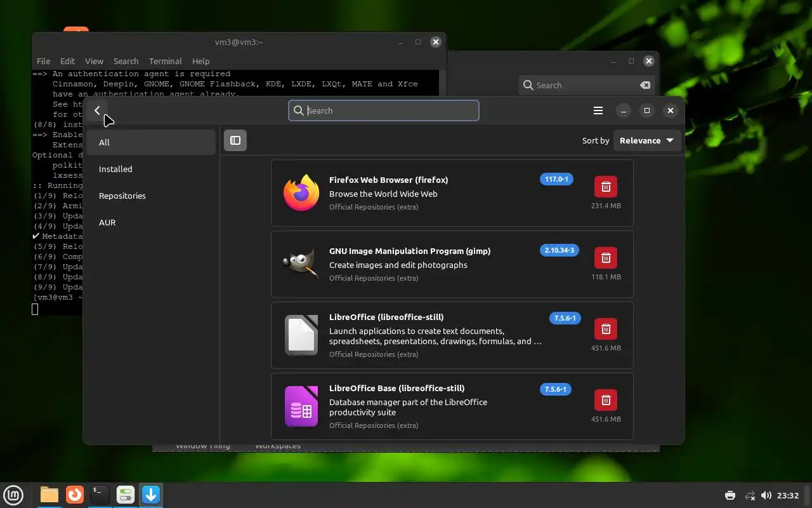
Task: Select the Repositories category
Action: pyautogui.click(x=151, y=196)
